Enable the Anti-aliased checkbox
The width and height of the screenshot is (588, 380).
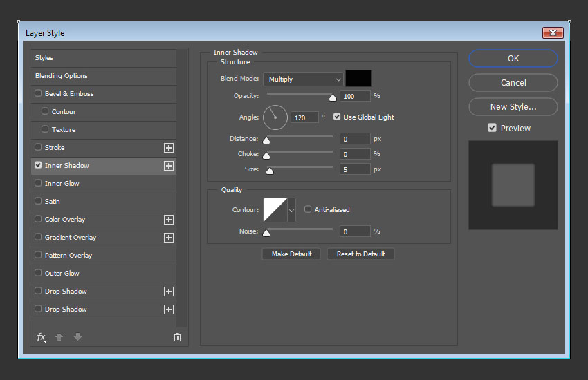[308, 210]
